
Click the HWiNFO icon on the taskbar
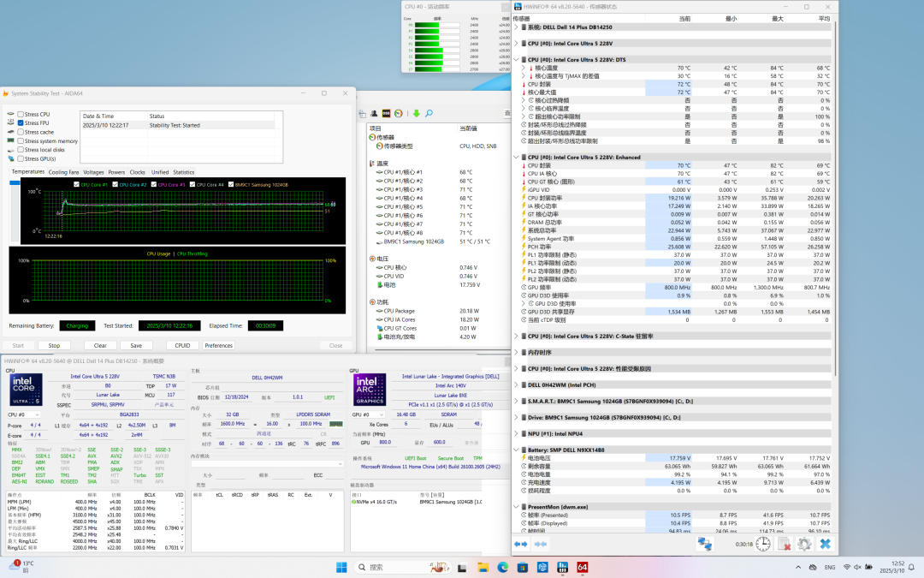tap(562, 568)
